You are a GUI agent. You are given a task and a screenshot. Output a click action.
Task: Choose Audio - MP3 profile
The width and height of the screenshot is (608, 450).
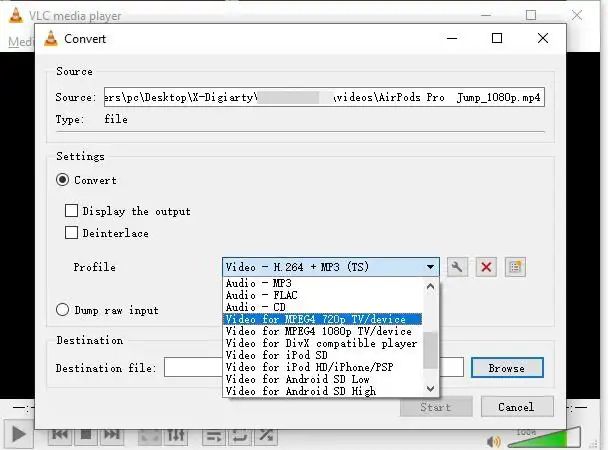tap(324, 283)
